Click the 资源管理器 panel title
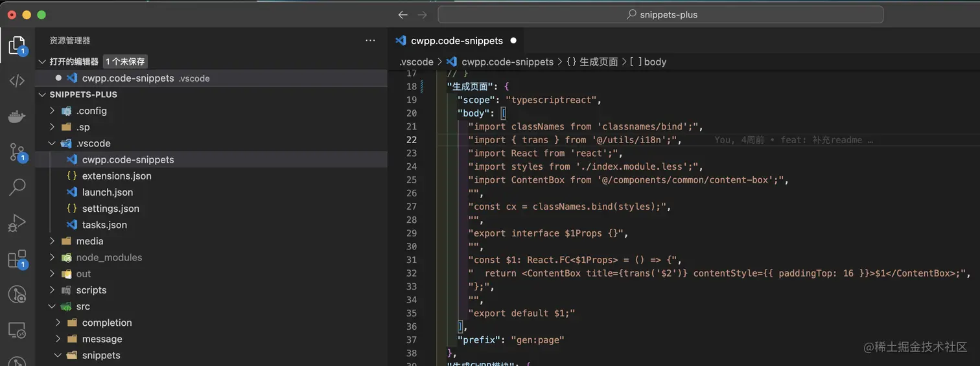The image size is (980, 366). tap(70, 40)
